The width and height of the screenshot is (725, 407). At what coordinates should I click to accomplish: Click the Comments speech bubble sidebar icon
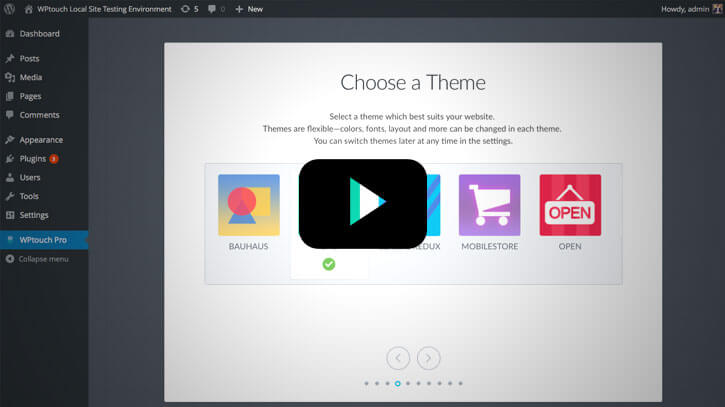[10, 115]
